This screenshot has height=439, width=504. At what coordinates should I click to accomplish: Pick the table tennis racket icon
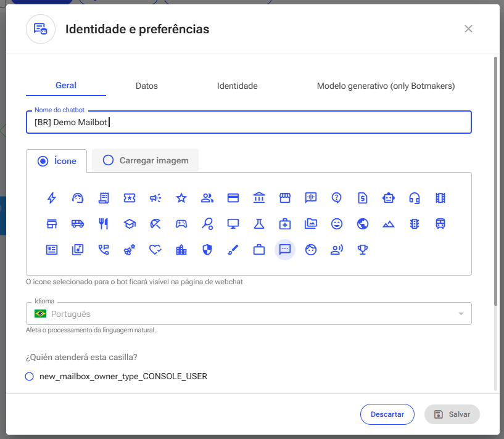pos(207,224)
